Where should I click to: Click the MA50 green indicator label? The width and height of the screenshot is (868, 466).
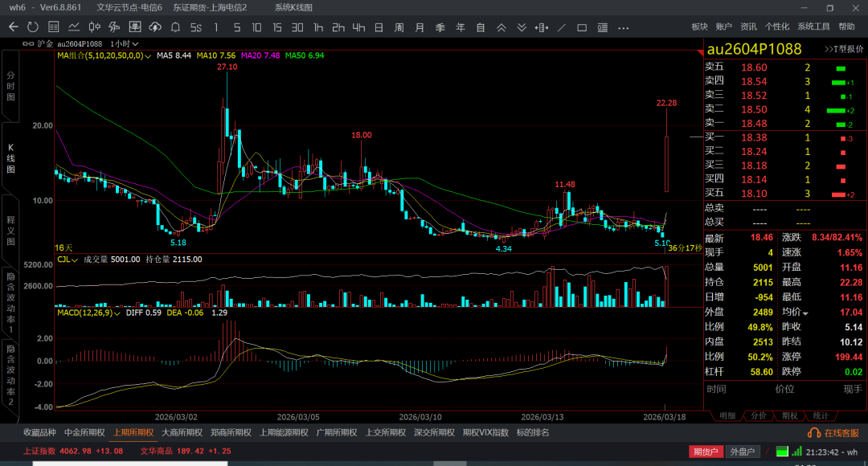tap(305, 56)
